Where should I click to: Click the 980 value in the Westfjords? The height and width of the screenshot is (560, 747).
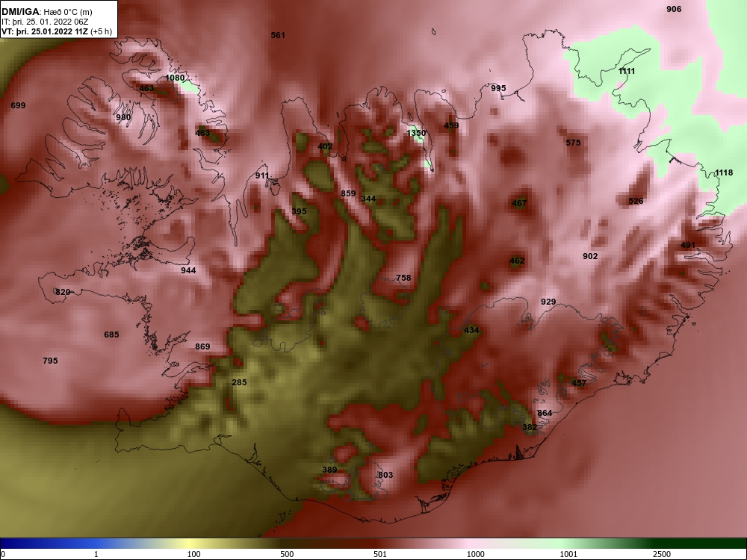point(123,118)
